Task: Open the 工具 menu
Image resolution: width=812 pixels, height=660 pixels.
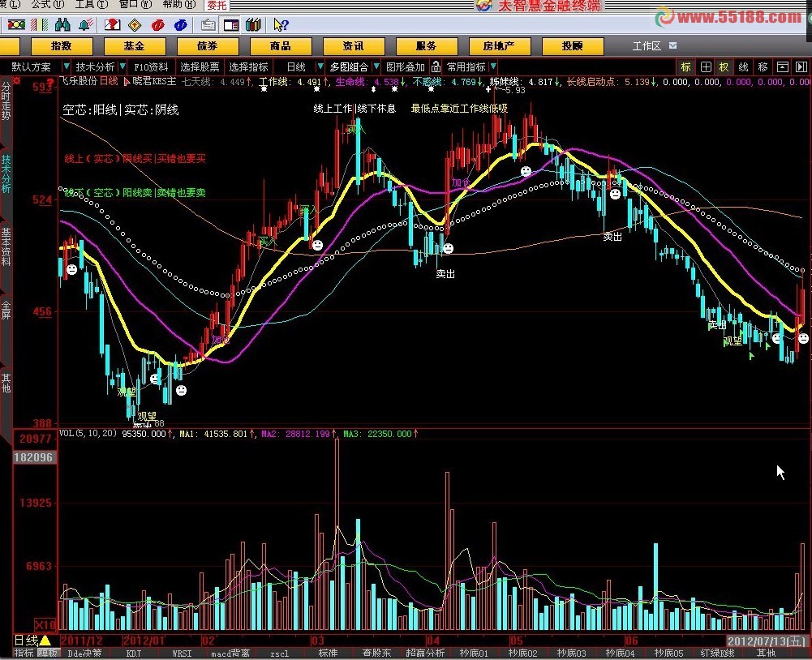Action: click(91, 4)
